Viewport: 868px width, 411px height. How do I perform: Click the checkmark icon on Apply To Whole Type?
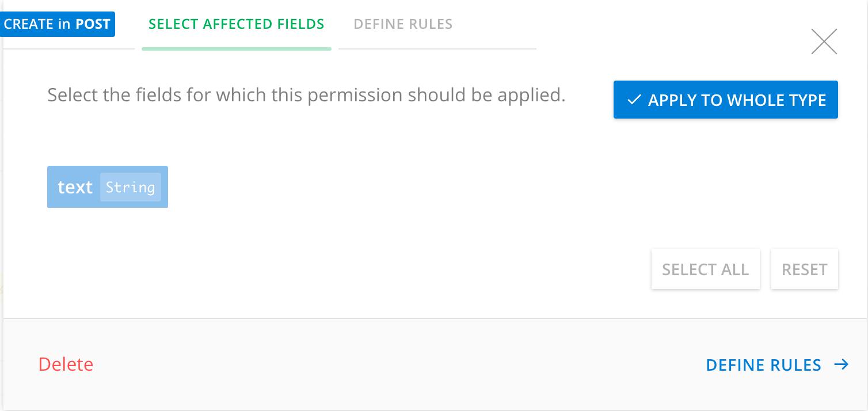pos(634,100)
